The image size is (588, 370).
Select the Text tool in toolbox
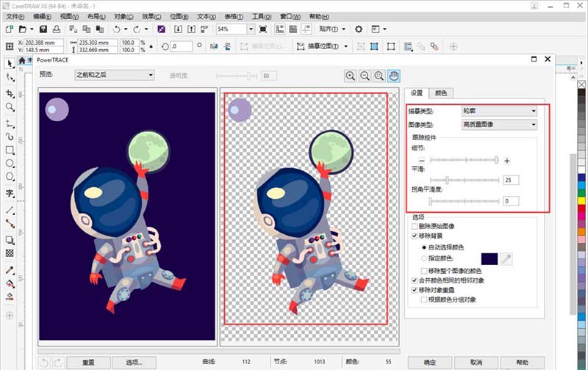point(10,193)
